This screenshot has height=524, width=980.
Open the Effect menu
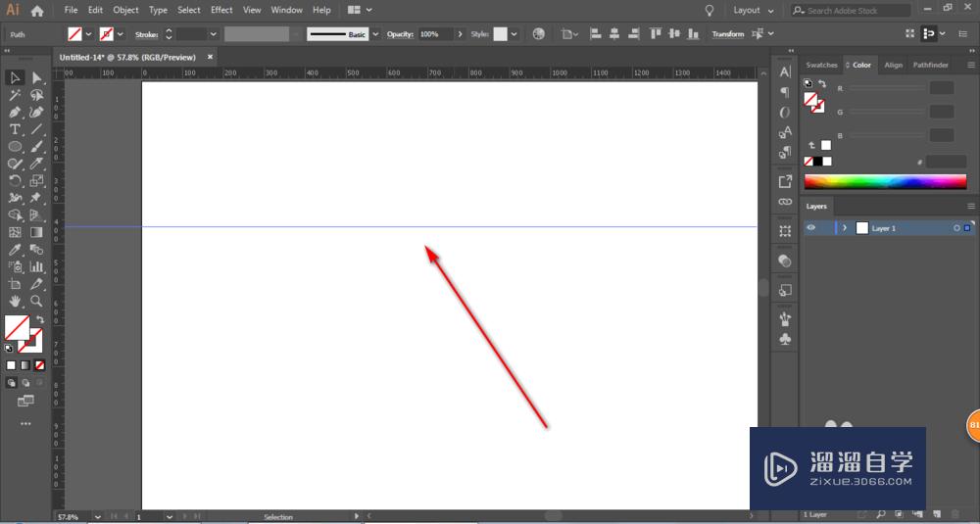click(x=221, y=10)
